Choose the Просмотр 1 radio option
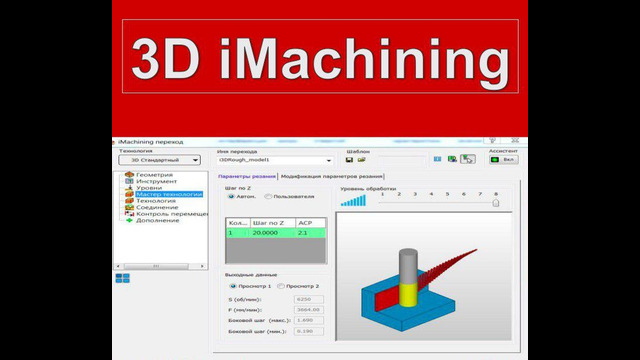This screenshot has width=640, height=360. click(233, 286)
